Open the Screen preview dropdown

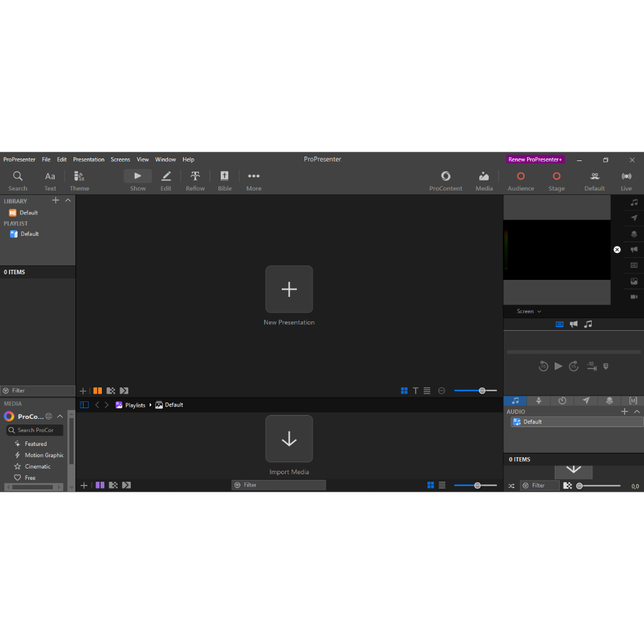point(529,311)
